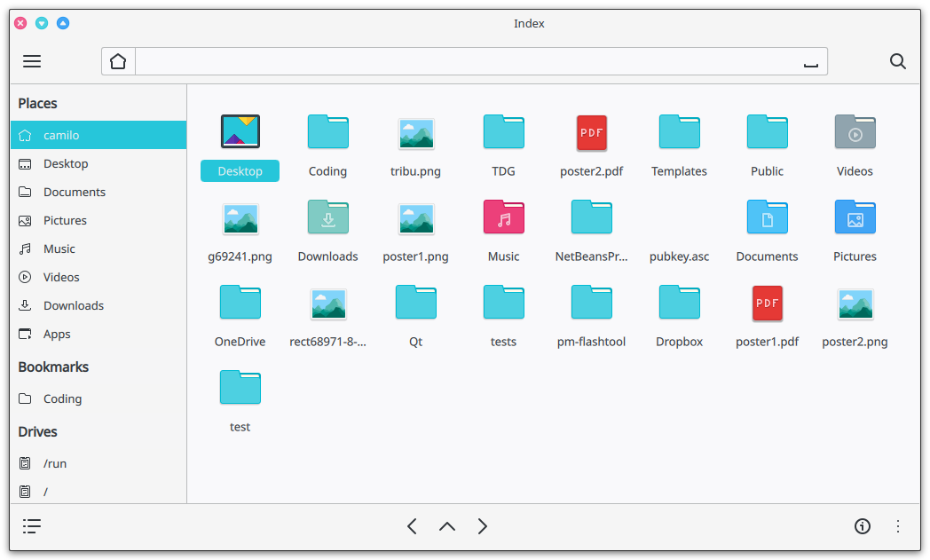Show file info with the info icon
Image resolution: width=930 pixels, height=560 pixels.
[862, 526]
